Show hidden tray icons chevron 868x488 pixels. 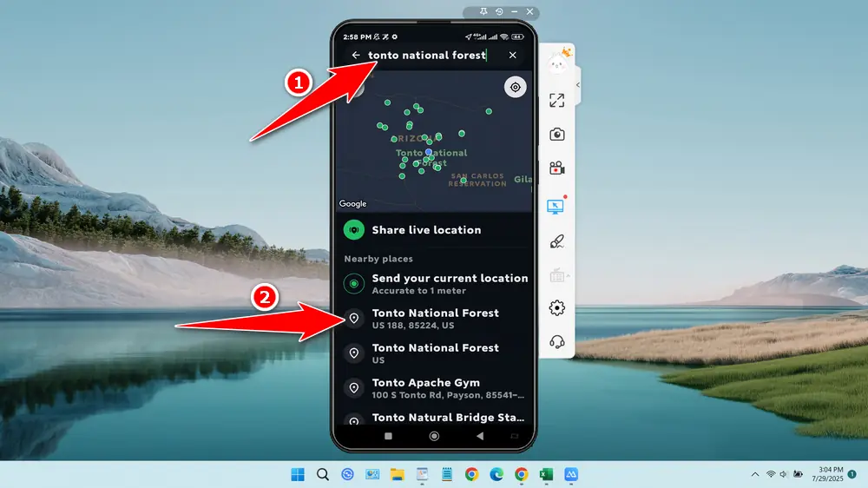[755, 474]
